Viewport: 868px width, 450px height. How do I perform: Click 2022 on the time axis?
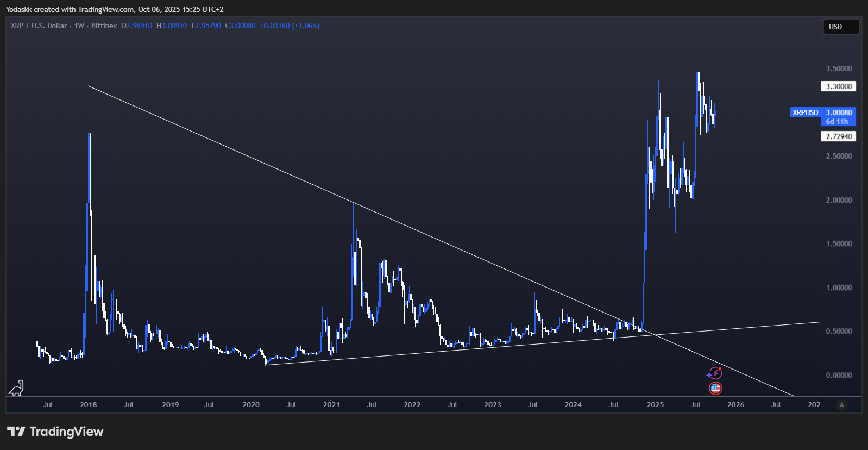tap(412, 405)
